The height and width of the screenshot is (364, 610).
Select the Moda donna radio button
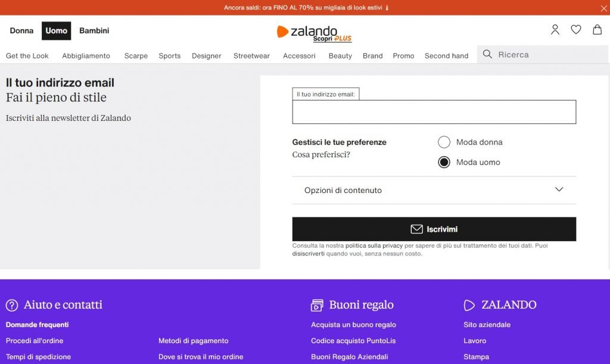pyautogui.click(x=444, y=142)
